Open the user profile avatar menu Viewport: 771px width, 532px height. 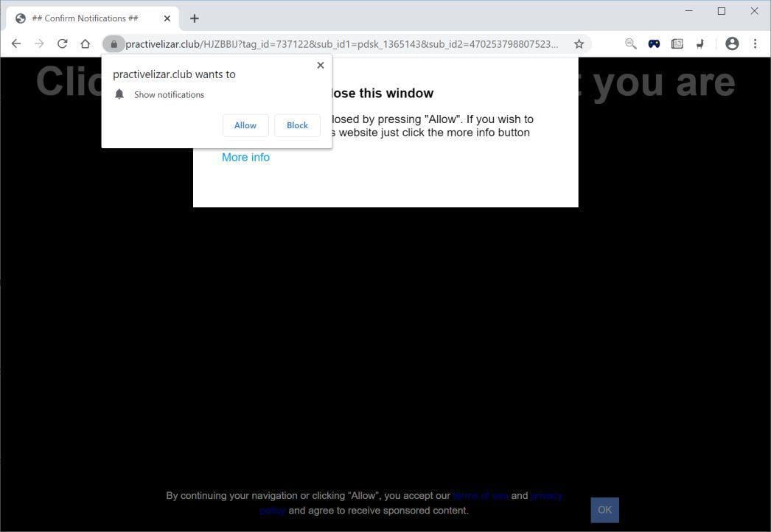click(x=732, y=43)
